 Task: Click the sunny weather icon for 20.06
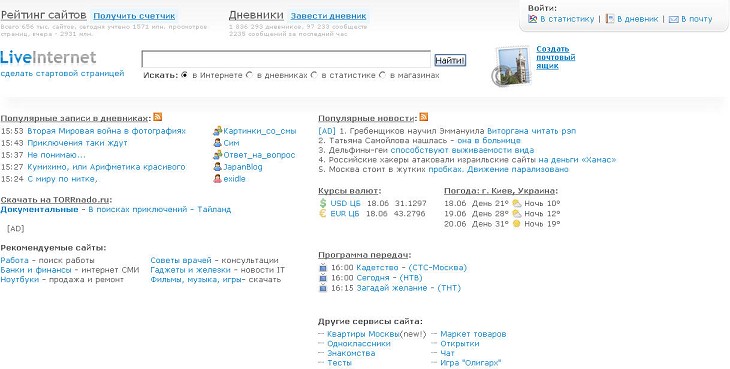click(516, 224)
